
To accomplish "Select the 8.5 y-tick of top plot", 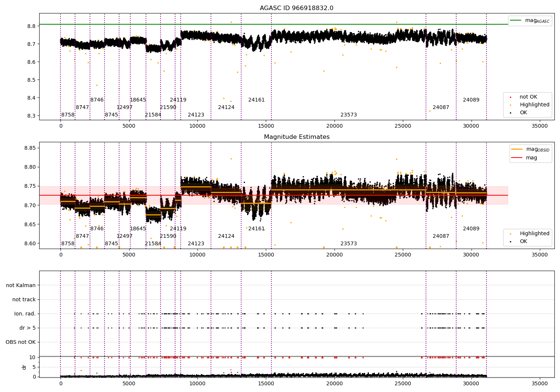I will pos(31,80).
